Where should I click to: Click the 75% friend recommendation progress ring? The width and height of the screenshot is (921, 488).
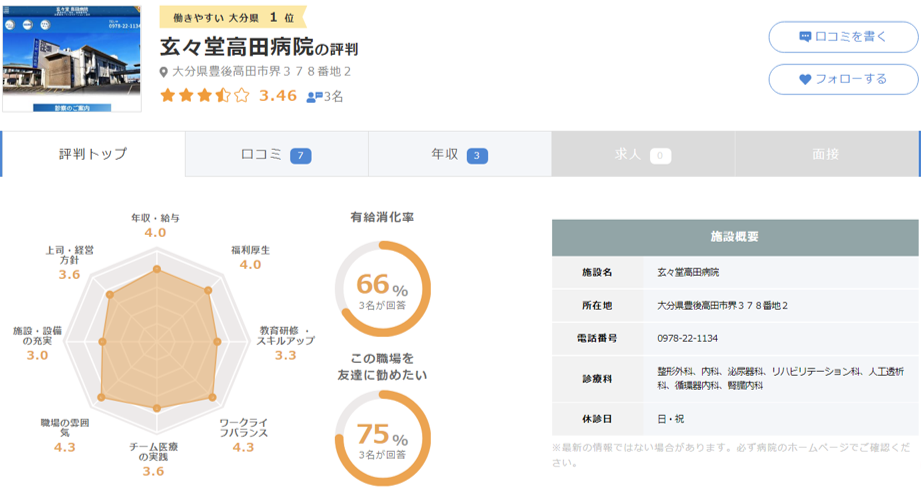[382, 438]
